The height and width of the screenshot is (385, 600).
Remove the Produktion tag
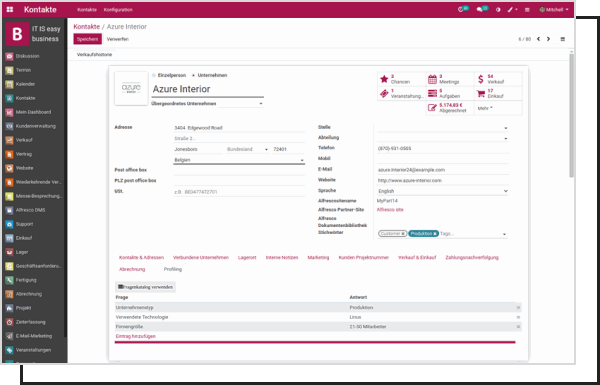pyautogui.click(x=435, y=234)
